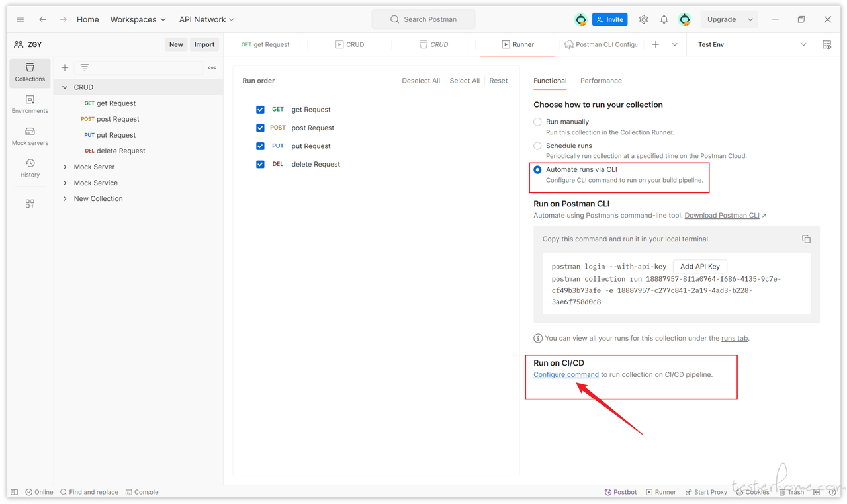This screenshot has width=847, height=504.
Task: Check Online status indicator
Action: pyautogui.click(x=39, y=492)
